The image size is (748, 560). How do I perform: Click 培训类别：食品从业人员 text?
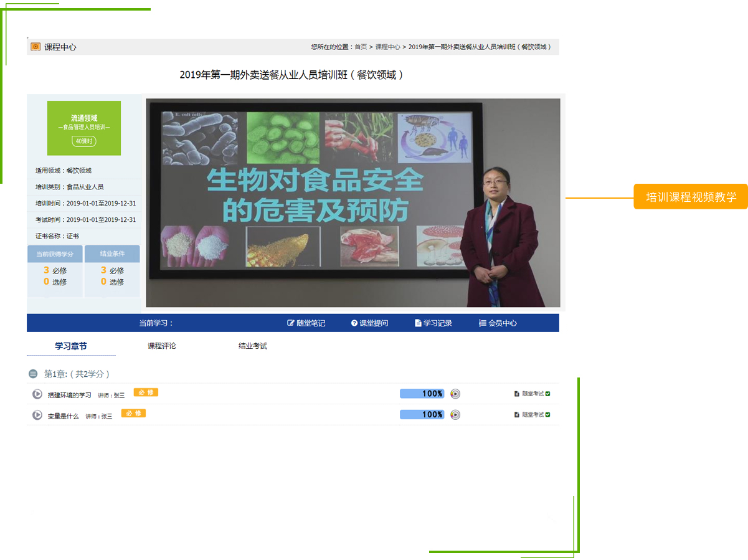(69, 186)
